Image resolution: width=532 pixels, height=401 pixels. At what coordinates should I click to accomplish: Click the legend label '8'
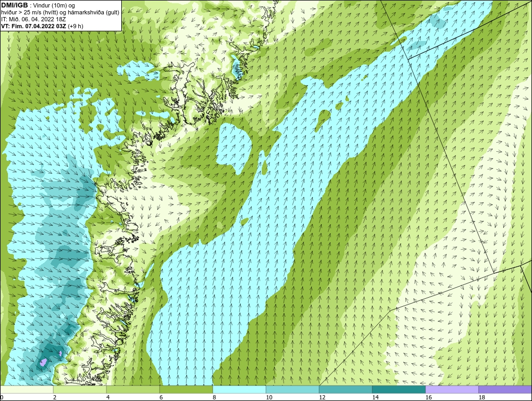(x=214, y=397)
